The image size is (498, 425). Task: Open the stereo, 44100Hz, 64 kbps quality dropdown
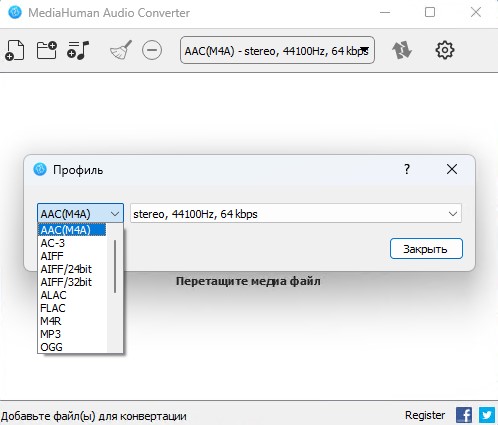click(x=296, y=213)
